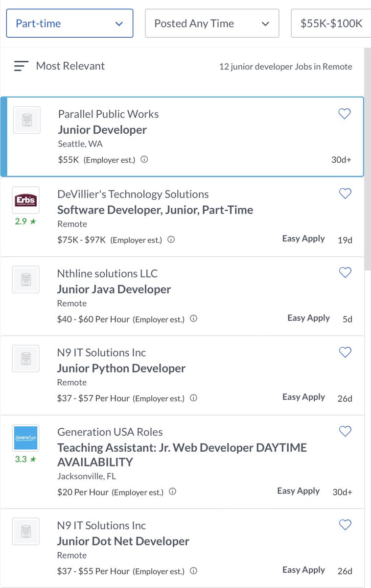
Task: Open the Posted Any Time dropdown
Action: (212, 23)
